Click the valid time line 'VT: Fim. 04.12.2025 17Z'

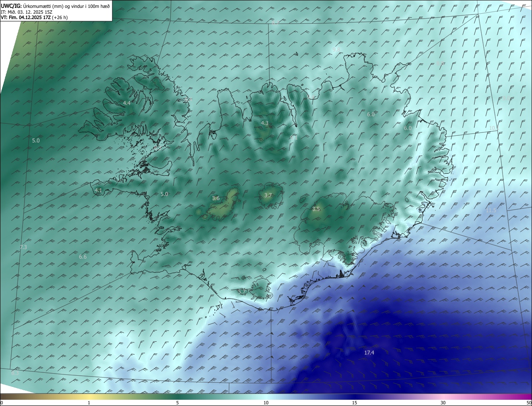(26, 17)
